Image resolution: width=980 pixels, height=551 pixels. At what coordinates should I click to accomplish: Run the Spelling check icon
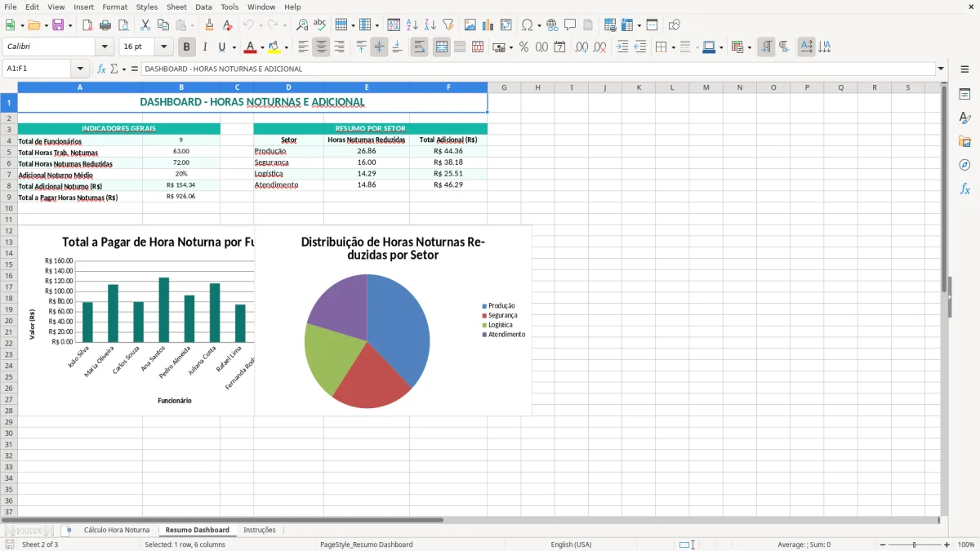[320, 25]
